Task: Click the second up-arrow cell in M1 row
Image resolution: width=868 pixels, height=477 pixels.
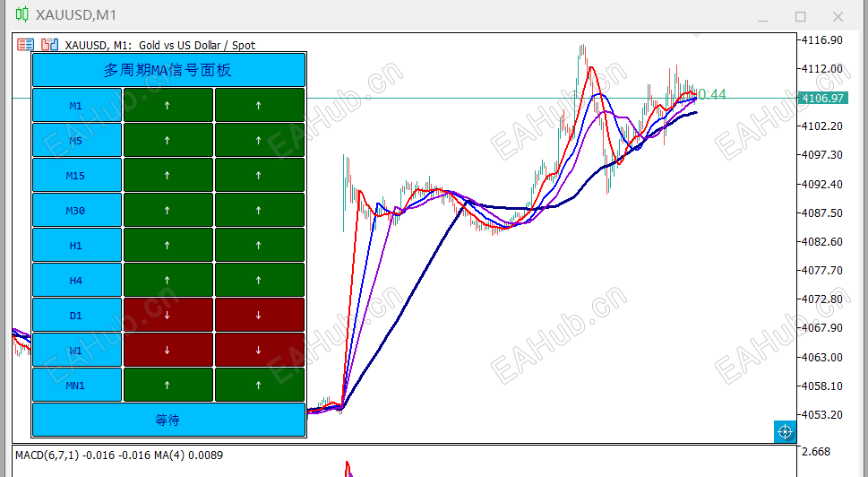Action: click(x=259, y=105)
